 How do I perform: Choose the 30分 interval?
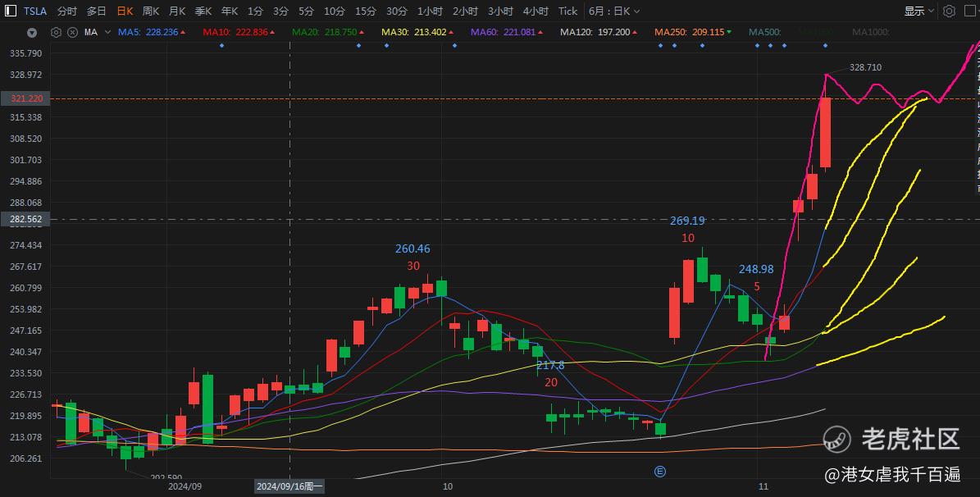click(397, 11)
